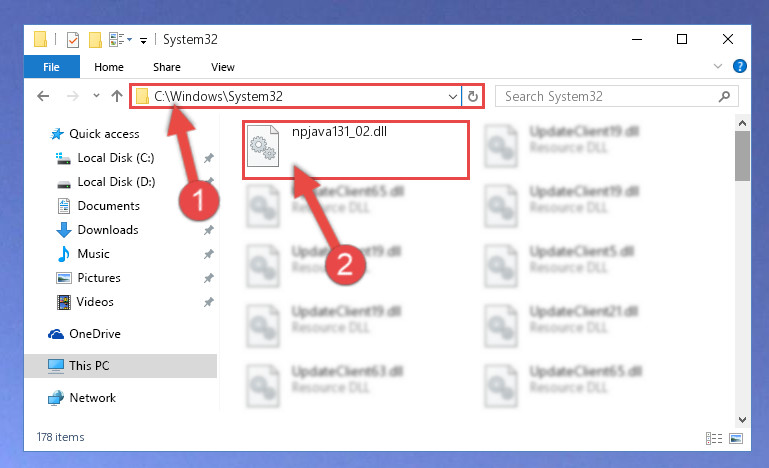Toggle the pin next to Music
This screenshot has height=468, width=769.
(x=209, y=254)
